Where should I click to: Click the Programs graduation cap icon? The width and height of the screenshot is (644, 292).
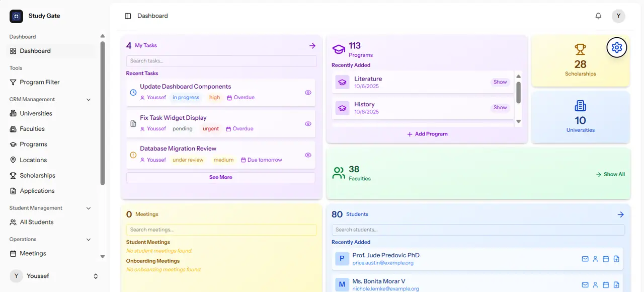pos(339,49)
